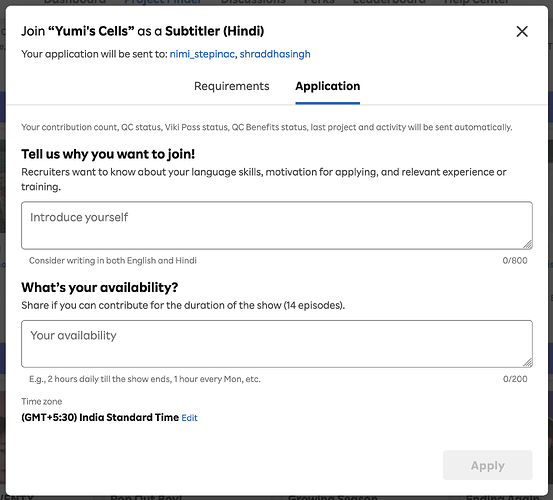Open Perks in the top navigation

pyautogui.click(x=319, y=2)
